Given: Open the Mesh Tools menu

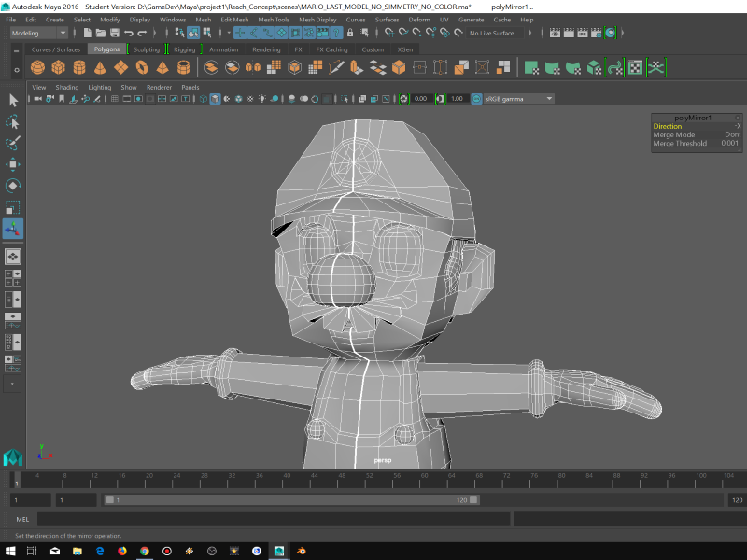Looking at the screenshot, I should [x=273, y=19].
